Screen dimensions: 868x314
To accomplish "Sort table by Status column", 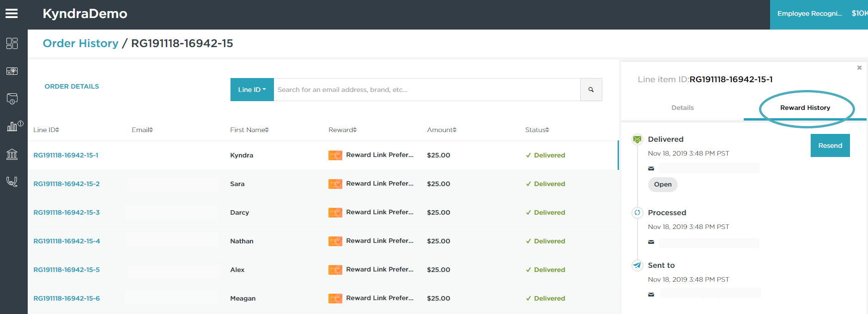I will pos(537,130).
